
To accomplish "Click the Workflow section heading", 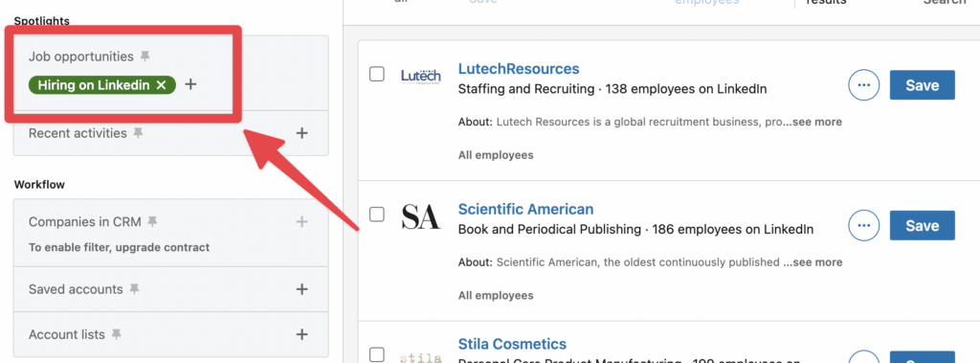I will click(39, 185).
